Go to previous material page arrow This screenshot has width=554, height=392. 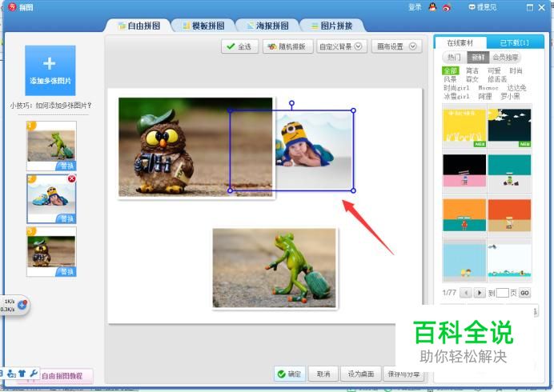[x=466, y=293]
